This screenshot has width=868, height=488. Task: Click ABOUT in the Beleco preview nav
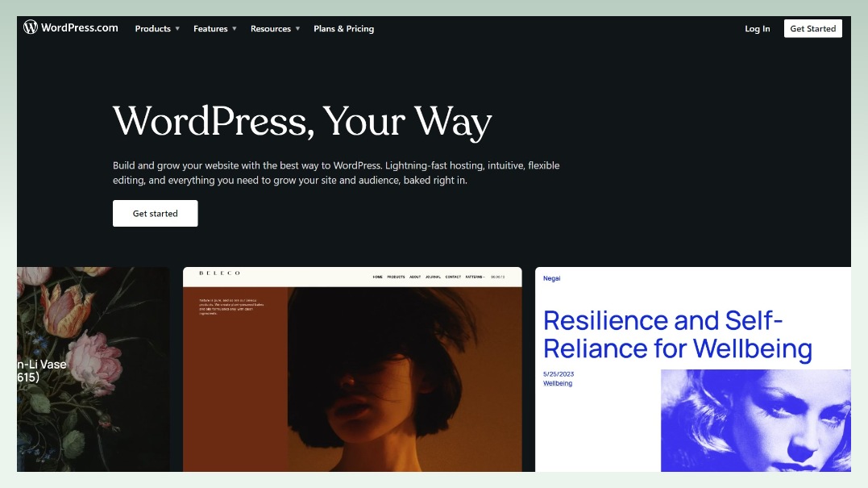tap(415, 277)
